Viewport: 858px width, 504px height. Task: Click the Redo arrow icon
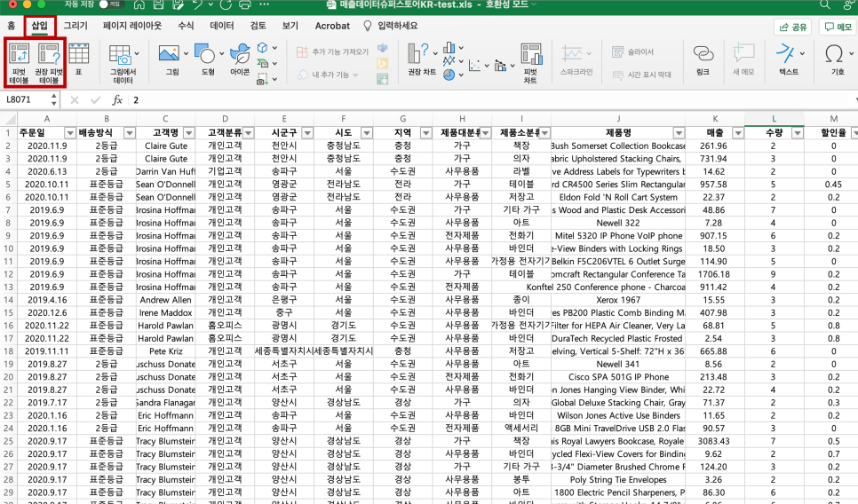[x=226, y=5]
